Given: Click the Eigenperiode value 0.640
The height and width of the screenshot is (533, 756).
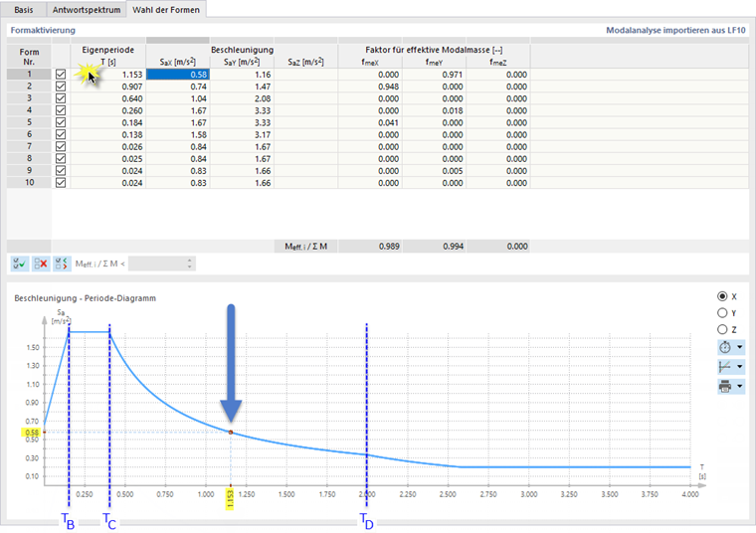Looking at the screenshot, I should pyautogui.click(x=132, y=98).
